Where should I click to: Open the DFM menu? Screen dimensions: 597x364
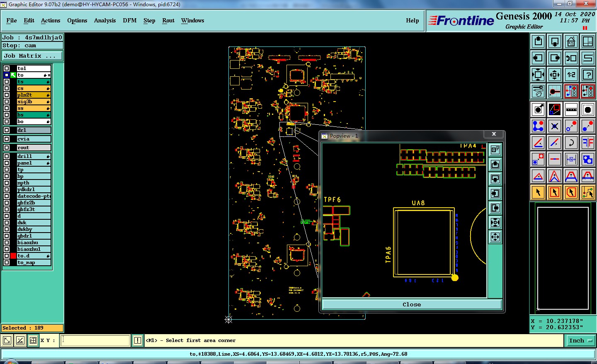click(129, 21)
